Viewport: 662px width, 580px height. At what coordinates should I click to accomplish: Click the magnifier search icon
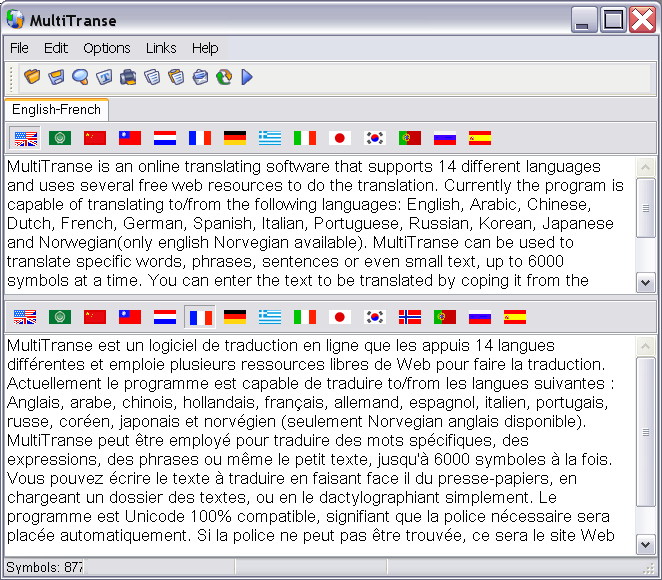coord(80,77)
